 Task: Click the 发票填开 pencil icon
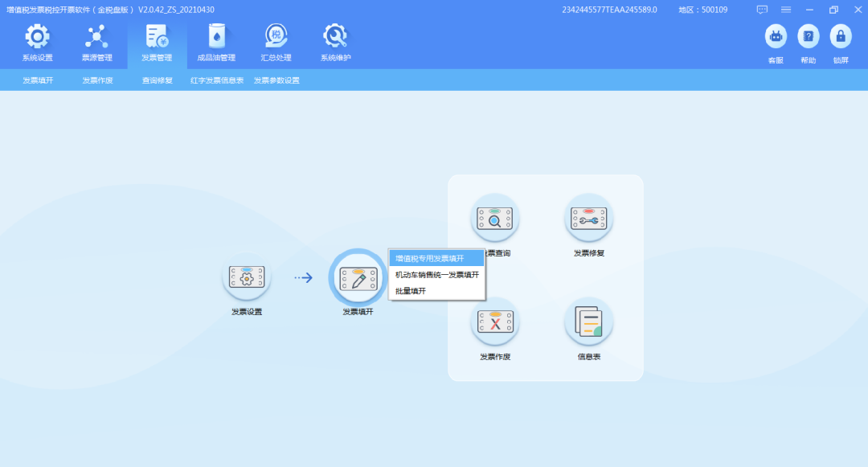(357, 277)
